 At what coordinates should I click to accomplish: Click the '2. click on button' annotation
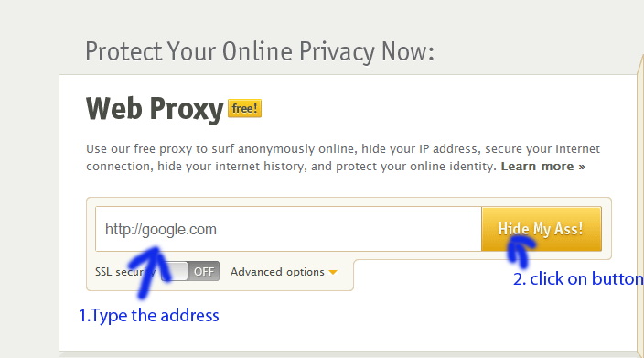pyautogui.click(x=578, y=279)
